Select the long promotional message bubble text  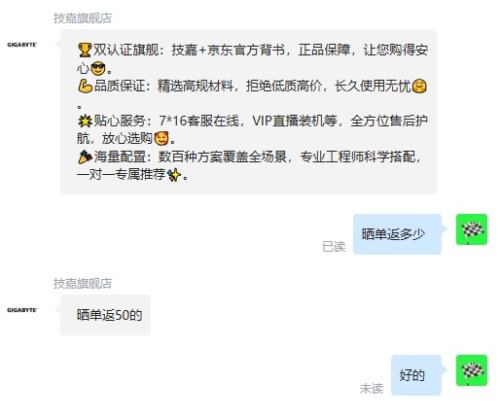point(248,112)
